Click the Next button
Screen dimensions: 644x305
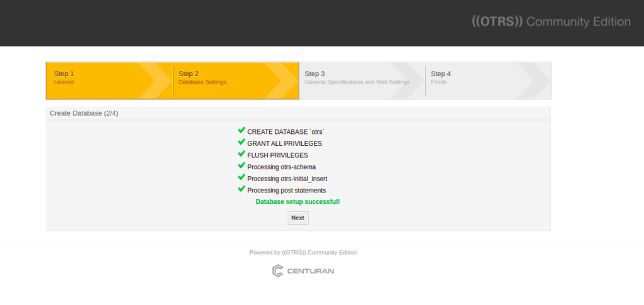(297, 218)
